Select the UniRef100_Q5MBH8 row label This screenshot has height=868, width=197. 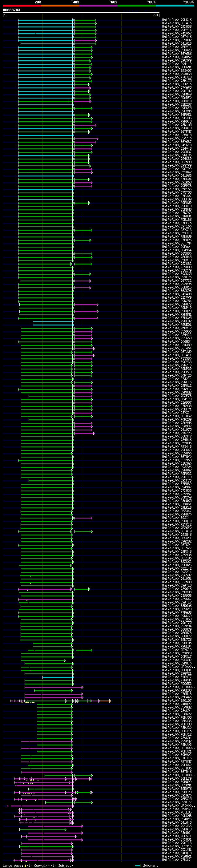(177, 210)
